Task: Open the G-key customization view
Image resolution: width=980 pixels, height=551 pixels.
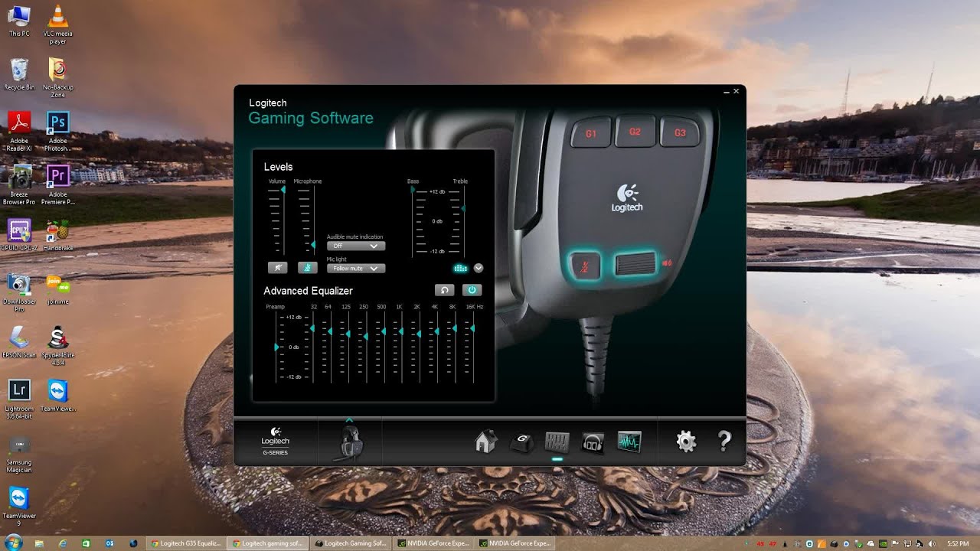Action: click(521, 442)
